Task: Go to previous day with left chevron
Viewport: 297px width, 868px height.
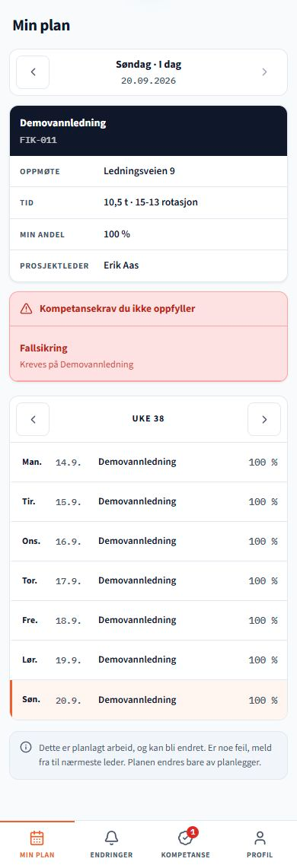Action: coord(33,72)
